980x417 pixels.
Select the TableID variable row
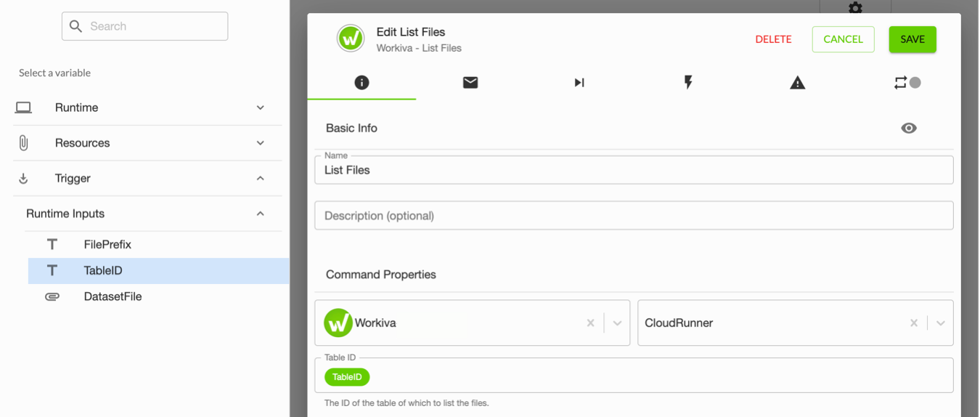pos(158,270)
